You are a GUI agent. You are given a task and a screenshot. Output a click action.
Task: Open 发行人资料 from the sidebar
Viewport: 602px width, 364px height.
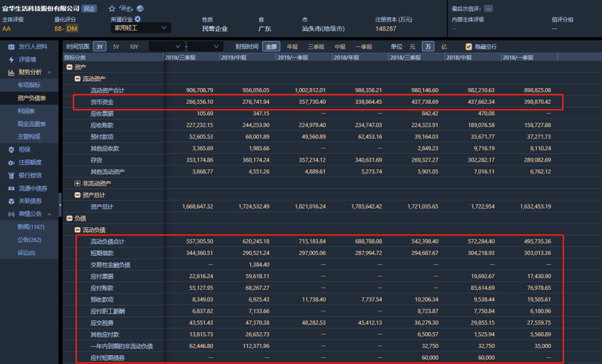tap(32, 47)
